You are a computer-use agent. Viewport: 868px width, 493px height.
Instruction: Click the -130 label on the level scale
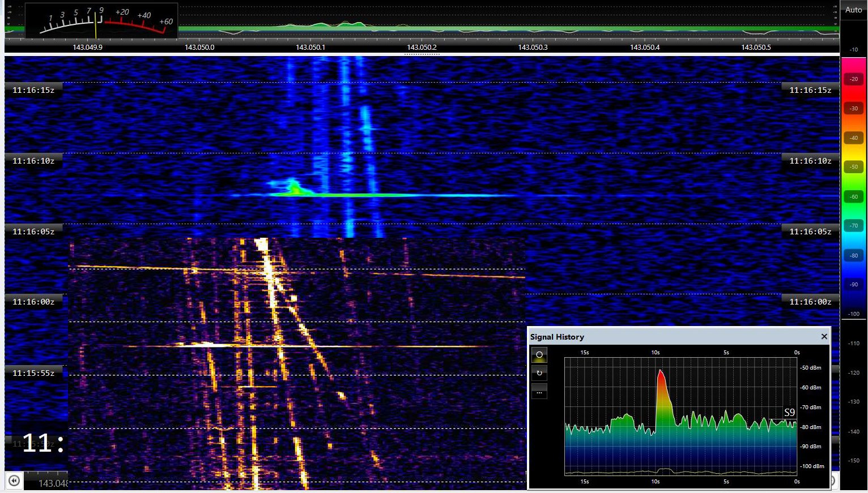854,402
